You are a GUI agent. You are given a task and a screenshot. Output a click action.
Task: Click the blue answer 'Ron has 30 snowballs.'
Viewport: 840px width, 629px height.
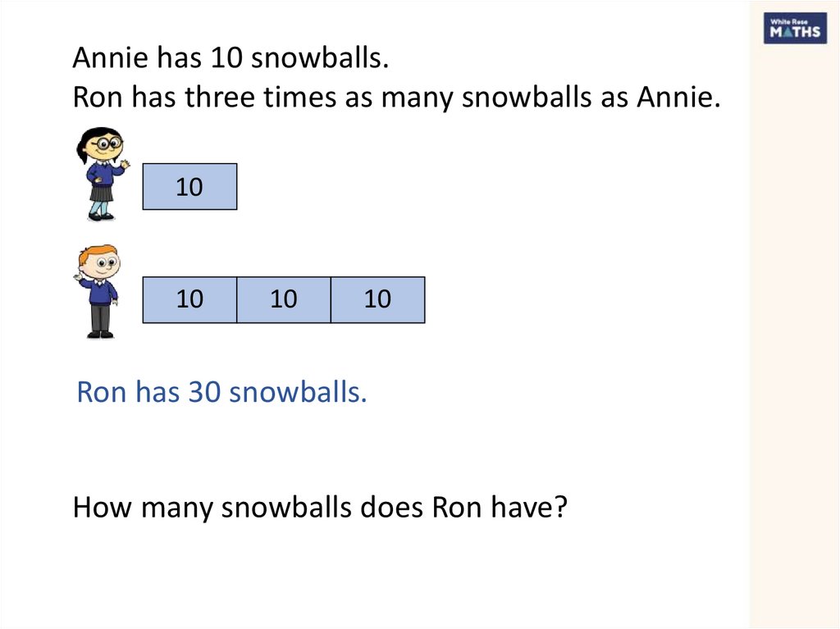pyautogui.click(x=221, y=393)
